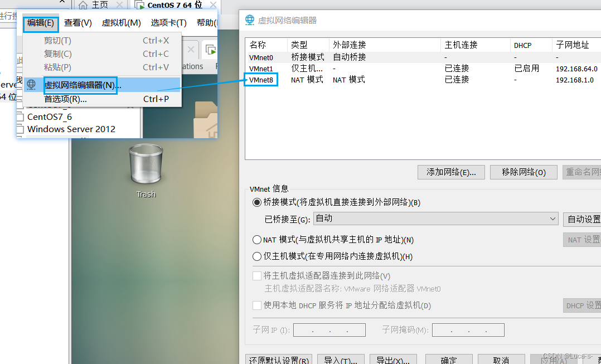The image size is (601, 364).
Task: Click the 导入(T)... button
Action: pos(341,360)
